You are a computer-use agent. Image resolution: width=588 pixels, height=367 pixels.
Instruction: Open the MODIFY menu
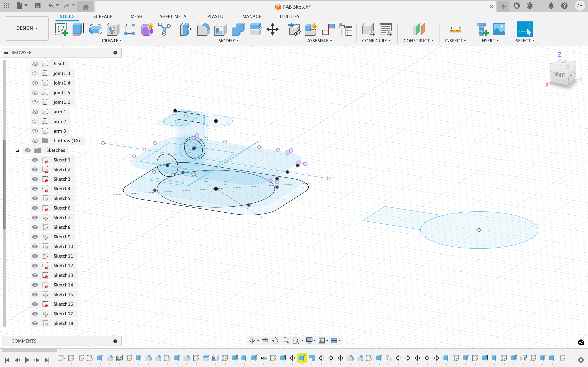click(228, 40)
